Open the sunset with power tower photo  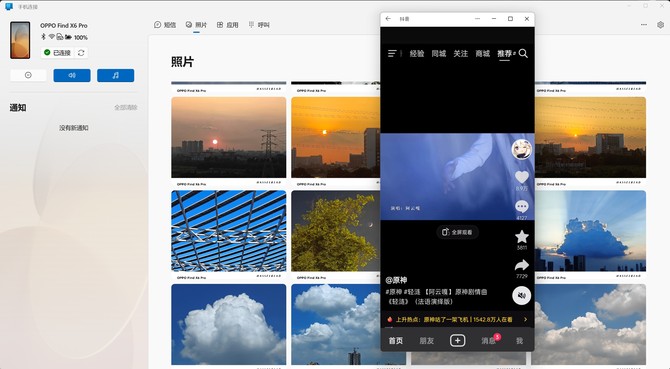point(229,137)
